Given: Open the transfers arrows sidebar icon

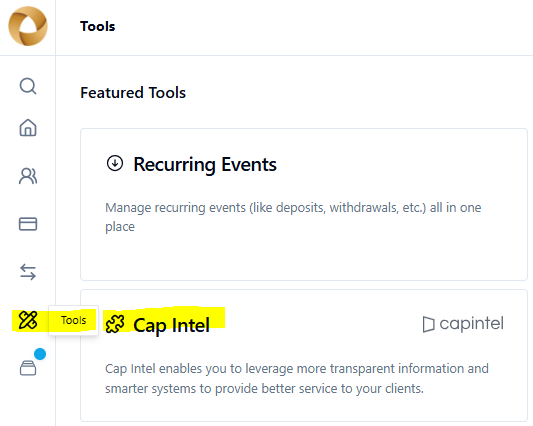Looking at the screenshot, I should [x=28, y=272].
